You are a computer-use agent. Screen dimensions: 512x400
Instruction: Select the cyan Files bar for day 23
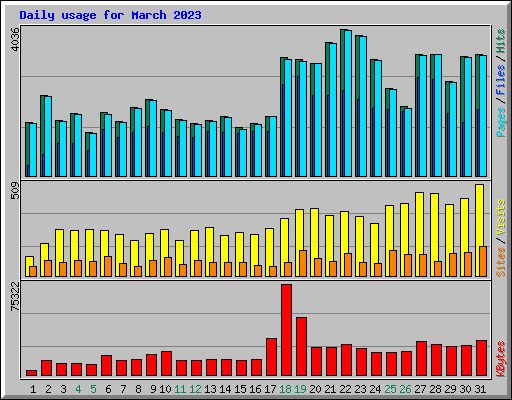click(363, 106)
